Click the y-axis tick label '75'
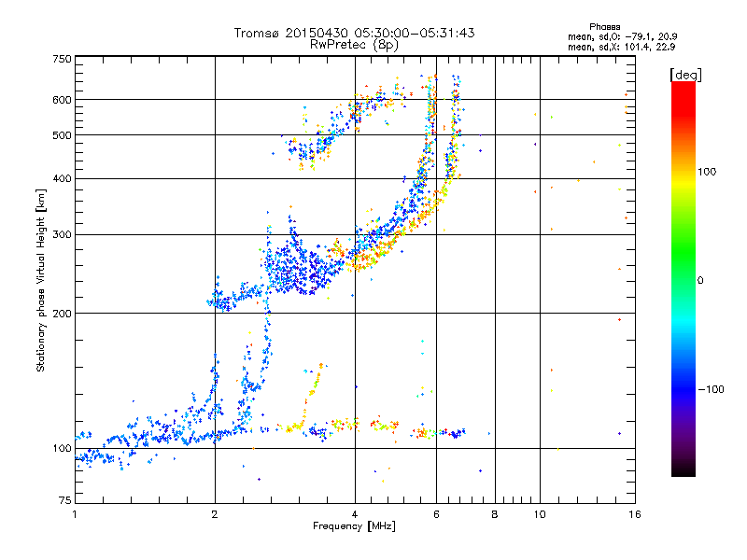 click(65, 500)
